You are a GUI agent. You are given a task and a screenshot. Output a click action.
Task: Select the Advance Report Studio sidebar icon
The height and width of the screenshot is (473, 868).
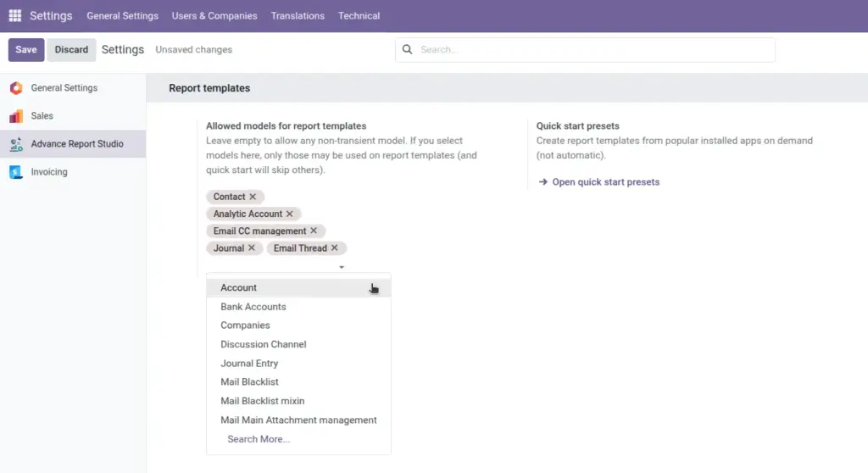pos(16,144)
